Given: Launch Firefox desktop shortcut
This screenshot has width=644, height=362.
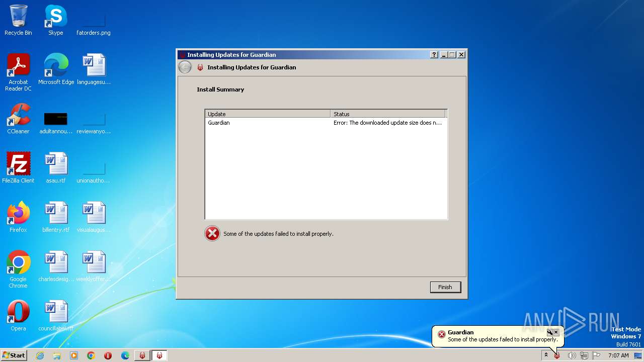Looking at the screenshot, I should pos(18,217).
